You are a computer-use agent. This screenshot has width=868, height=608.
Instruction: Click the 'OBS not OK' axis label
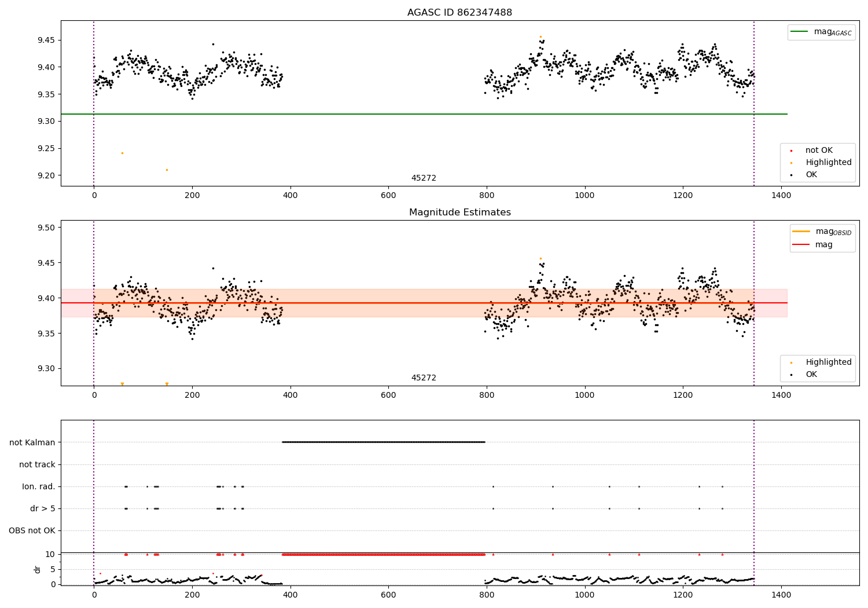coord(32,530)
